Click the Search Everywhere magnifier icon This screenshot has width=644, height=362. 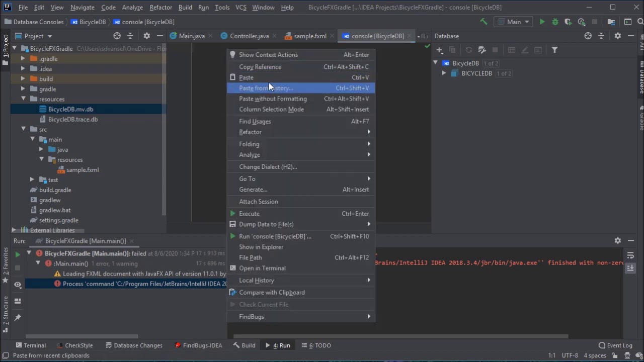(640, 22)
